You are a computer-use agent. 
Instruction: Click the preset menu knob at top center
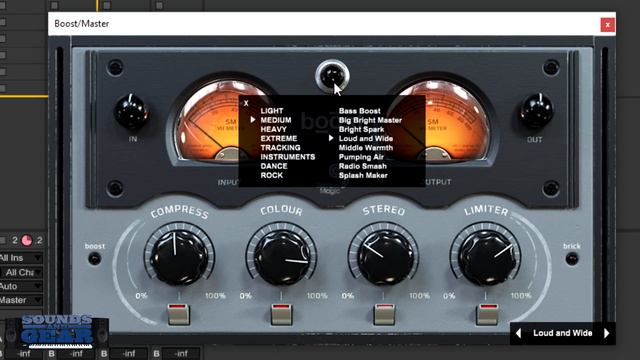[332, 76]
